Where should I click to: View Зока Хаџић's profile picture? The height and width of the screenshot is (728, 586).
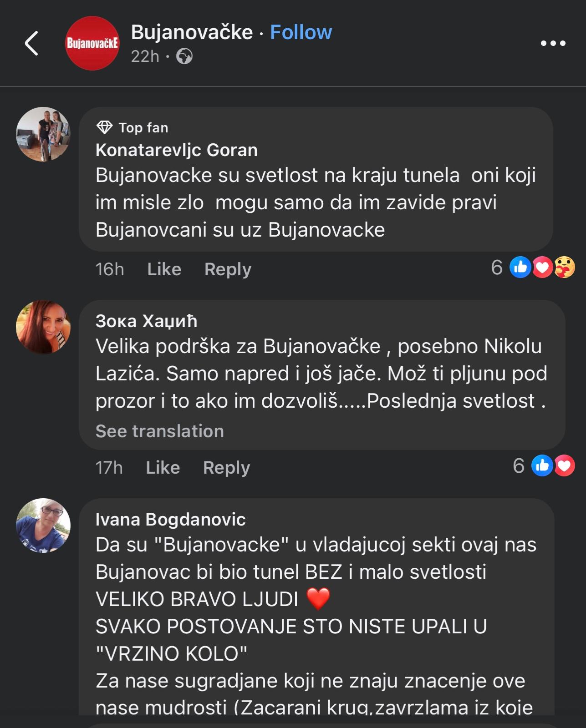point(43,327)
